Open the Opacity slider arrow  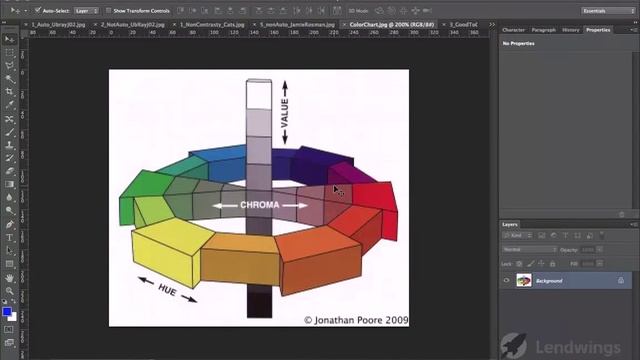pyautogui.click(x=599, y=249)
